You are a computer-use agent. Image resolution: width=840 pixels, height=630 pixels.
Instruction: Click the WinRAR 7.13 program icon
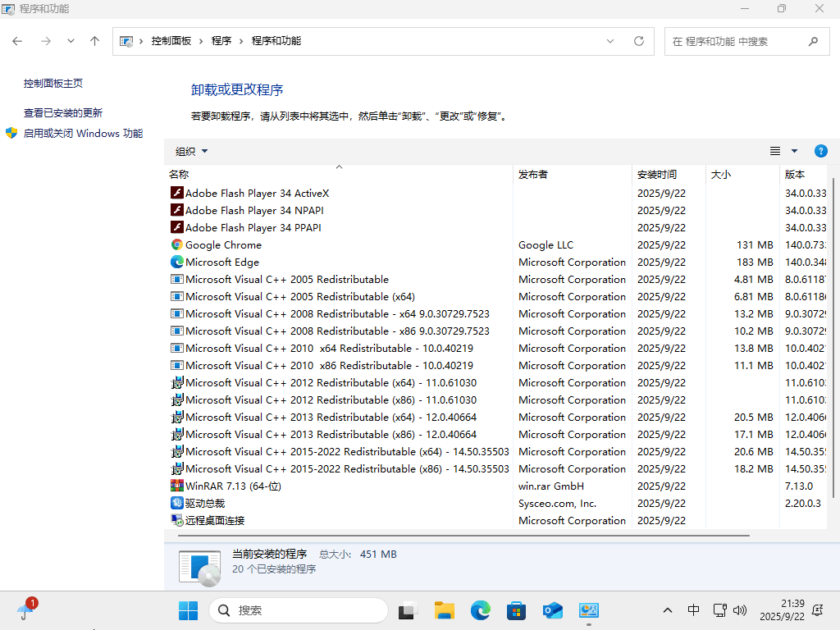pos(176,486)
